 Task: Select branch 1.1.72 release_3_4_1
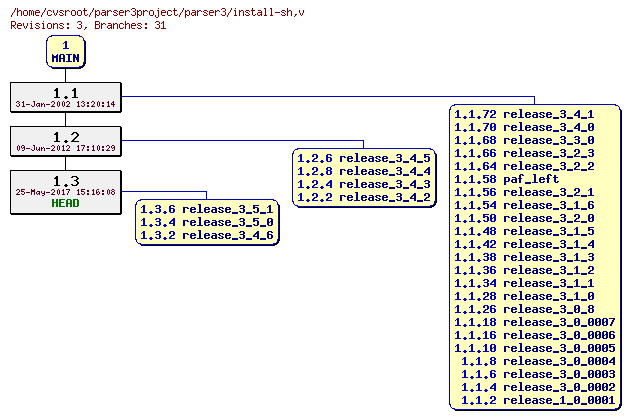pos(524,114)
